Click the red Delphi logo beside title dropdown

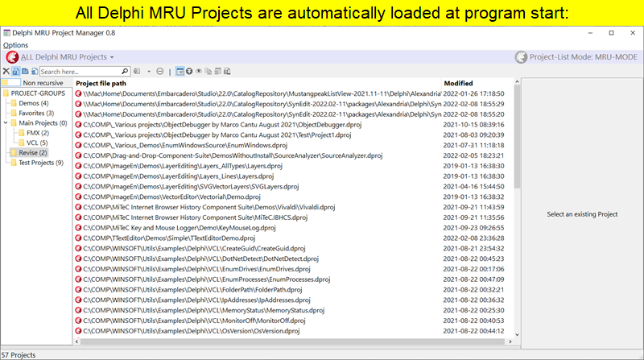tap(12, 57)
